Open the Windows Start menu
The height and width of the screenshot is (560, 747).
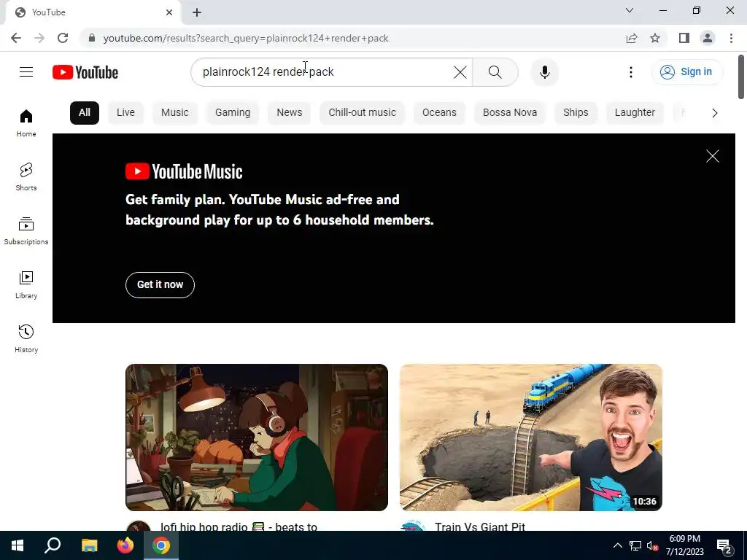point(18,545)
